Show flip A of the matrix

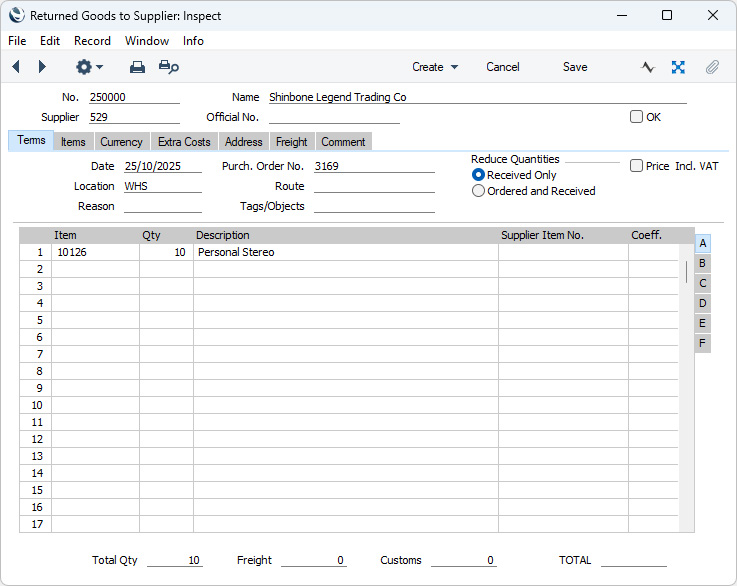click(x=703, y=243)
